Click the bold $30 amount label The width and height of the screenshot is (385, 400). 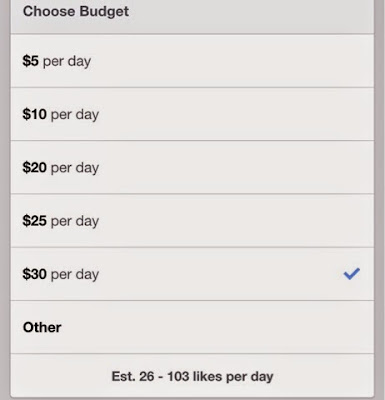pos(35,274)
